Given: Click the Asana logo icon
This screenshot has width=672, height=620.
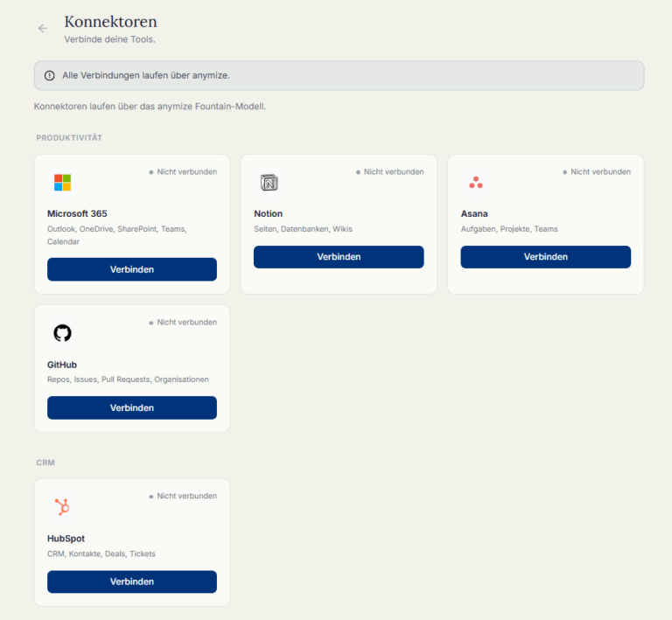Looking at the screenshot, I should click(x=476, y=183).
